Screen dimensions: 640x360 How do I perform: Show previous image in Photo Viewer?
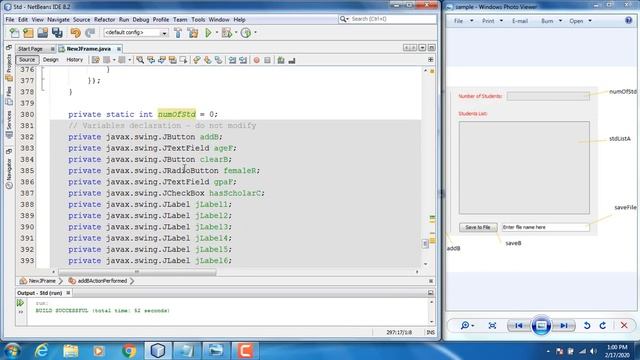(x=519, y=325)
